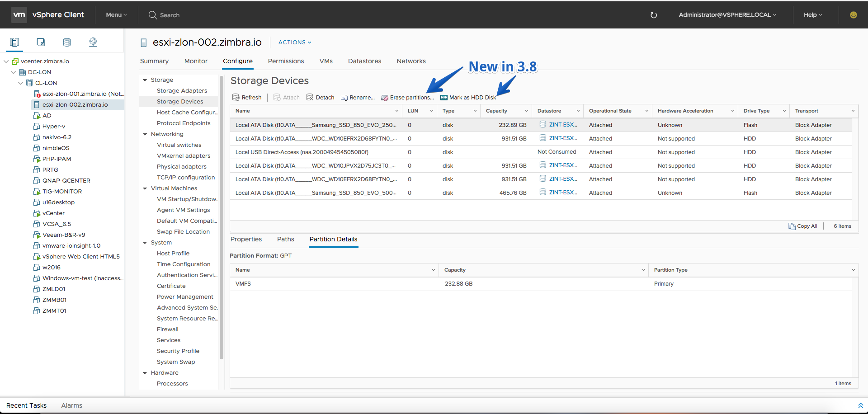Open the Menu dropdown in header
This screenshot has height=414, width=868.
click(116, 15)
